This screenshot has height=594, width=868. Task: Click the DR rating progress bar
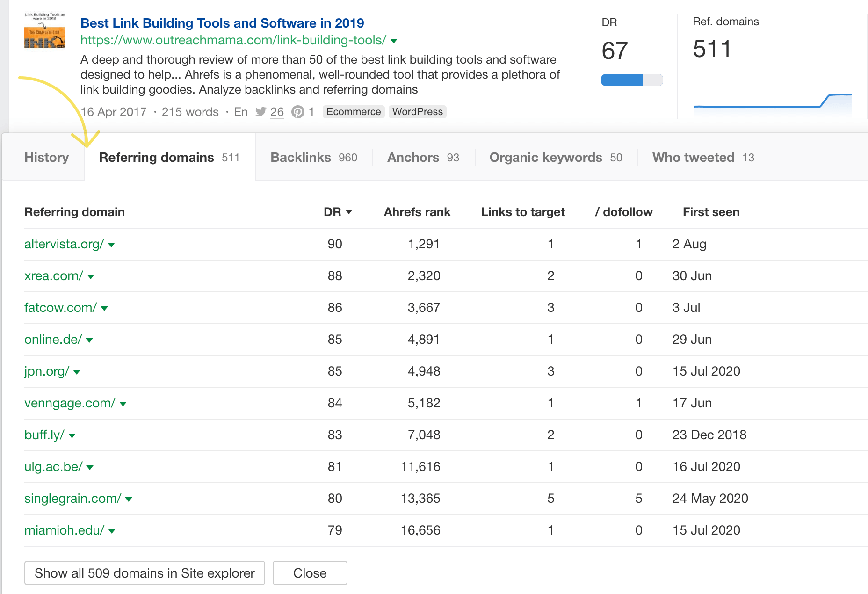[x=632, y=80]
